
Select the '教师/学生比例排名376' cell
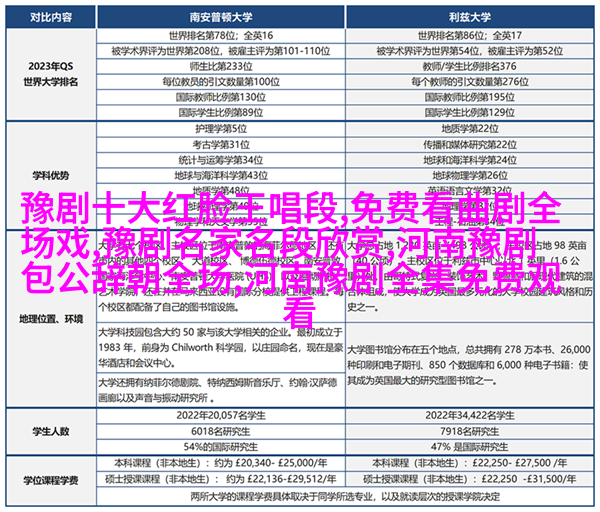coord(470,66)
